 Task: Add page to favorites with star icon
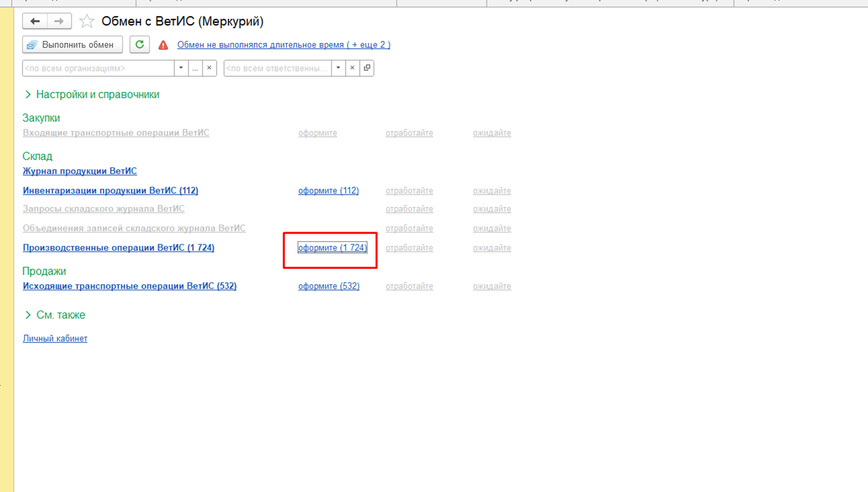87,21
